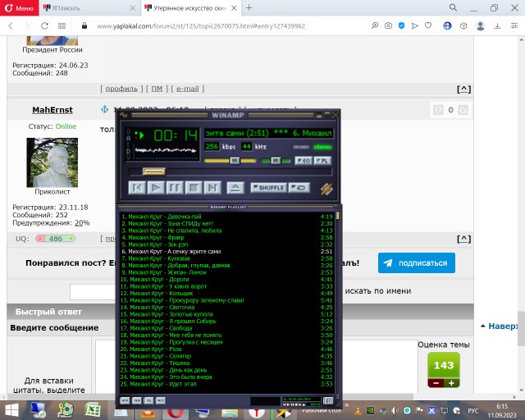Select track 6 А сечку жрите сами
Screen dimensions: 525x420
tap(227, 252)
